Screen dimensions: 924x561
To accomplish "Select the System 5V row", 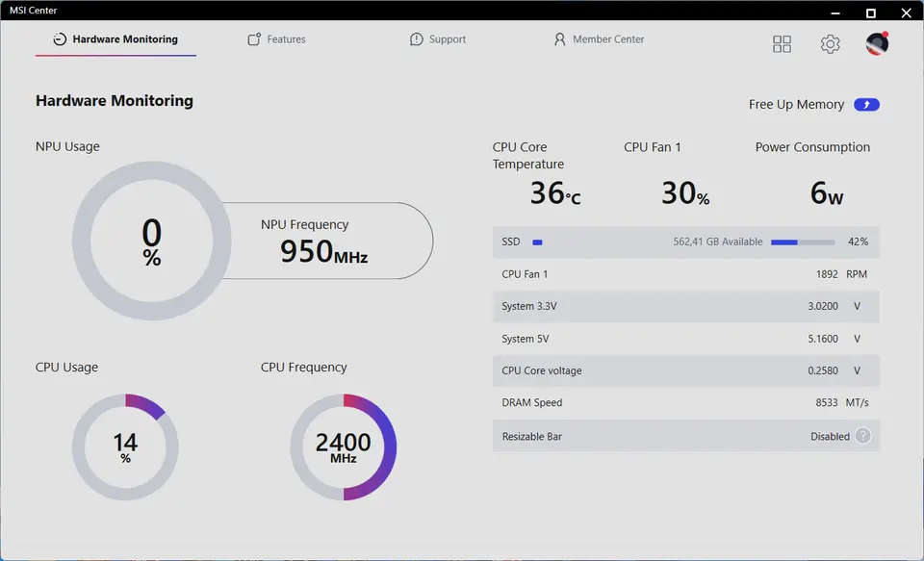I will pyautogui.click(x=686, y=339).
